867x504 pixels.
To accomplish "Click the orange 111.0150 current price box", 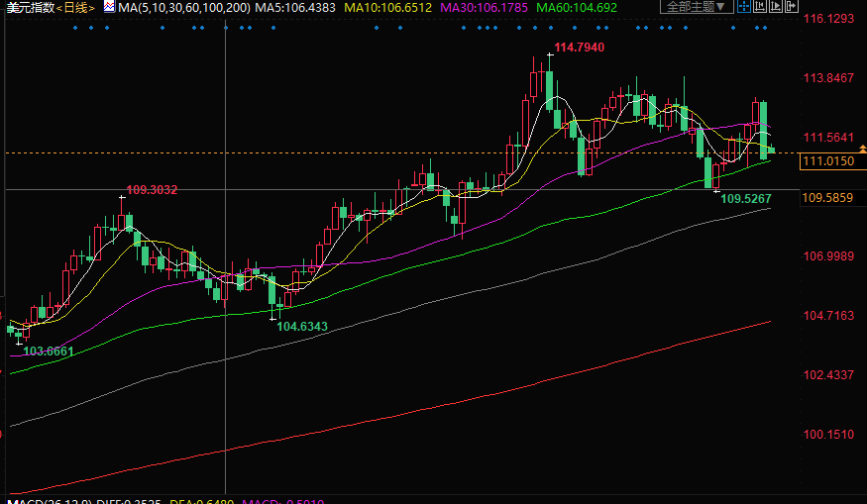I will tap(828, 161).
